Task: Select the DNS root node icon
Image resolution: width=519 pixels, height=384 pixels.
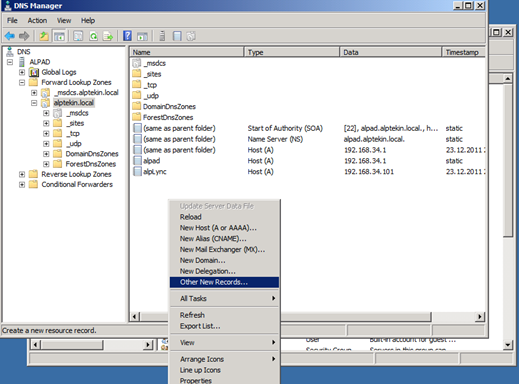Action: (x=10, y=52)
